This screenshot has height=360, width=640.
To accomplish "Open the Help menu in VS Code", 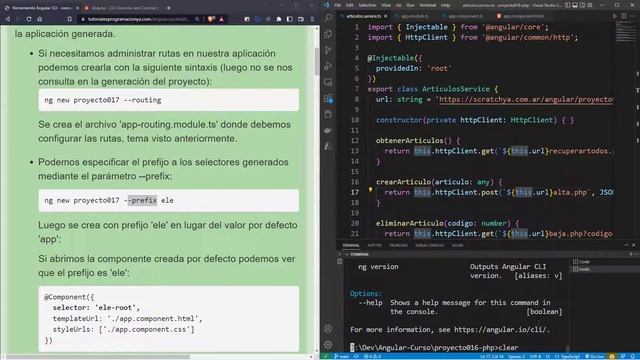I will point(446,5).
